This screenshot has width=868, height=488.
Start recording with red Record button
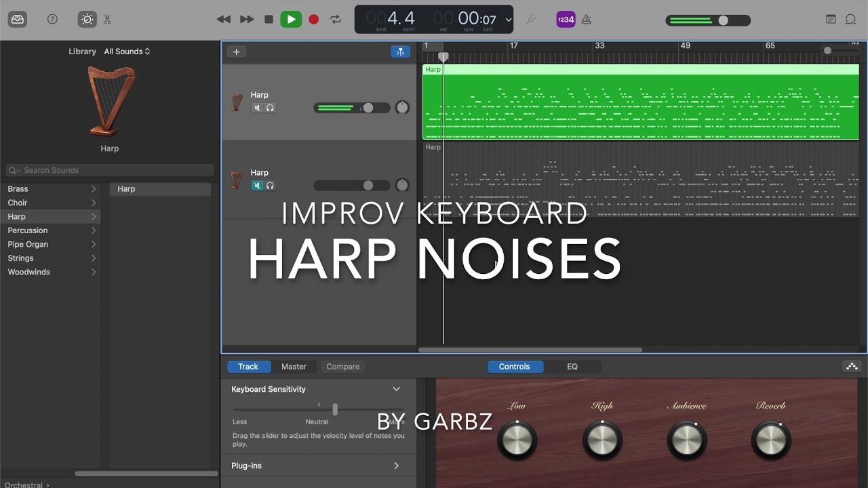pyautogui.click(x=313, y=20)
